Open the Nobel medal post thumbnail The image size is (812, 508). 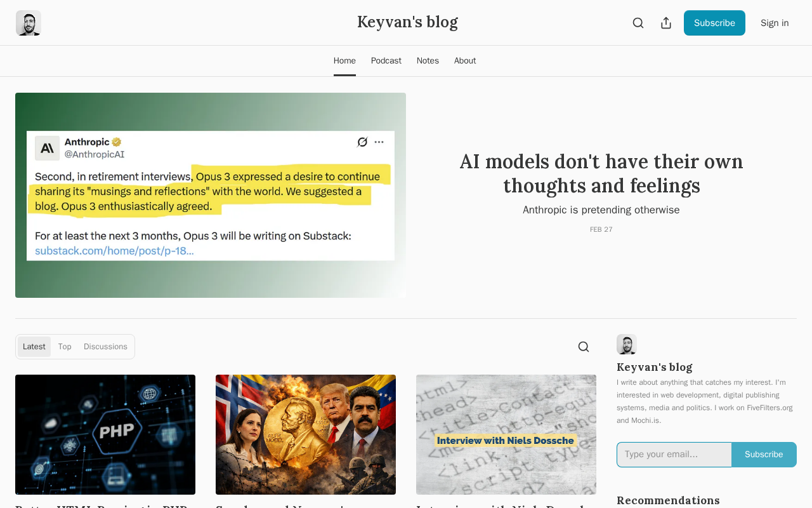pyautogui.click(x=306, y=434)
